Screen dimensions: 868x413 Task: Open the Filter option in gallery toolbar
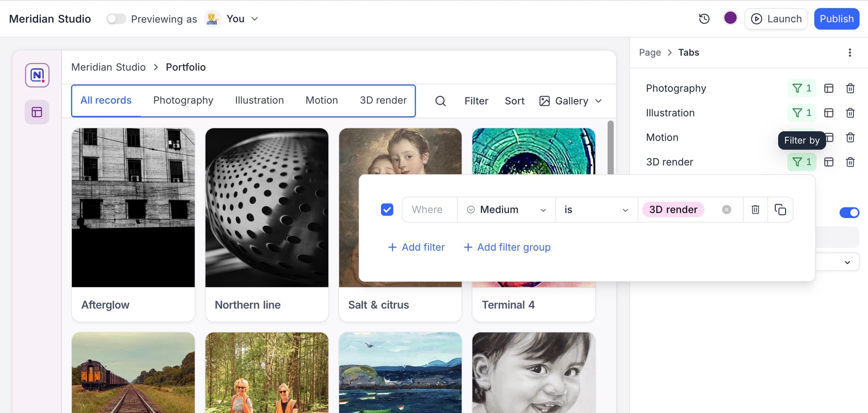[476, 101]
